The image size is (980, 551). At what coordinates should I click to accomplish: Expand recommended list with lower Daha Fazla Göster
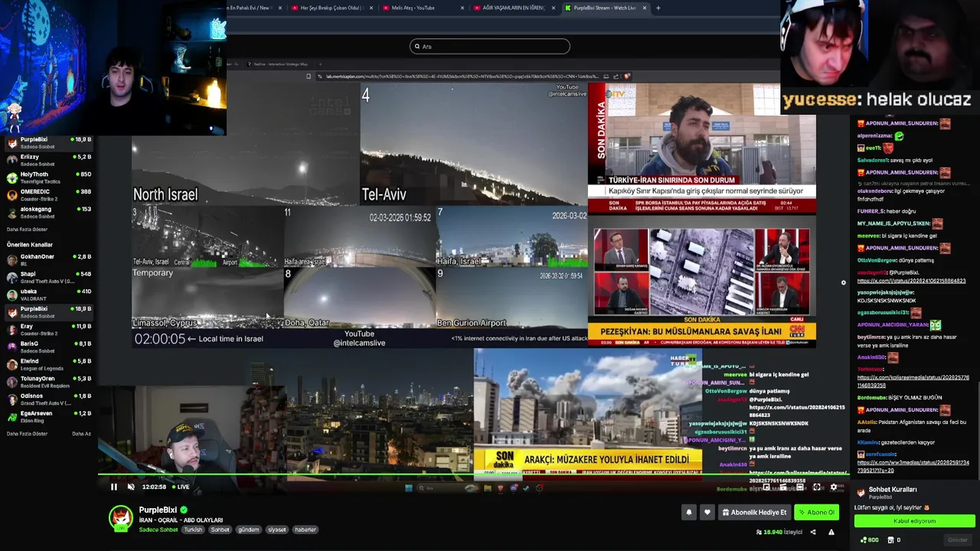27,434
